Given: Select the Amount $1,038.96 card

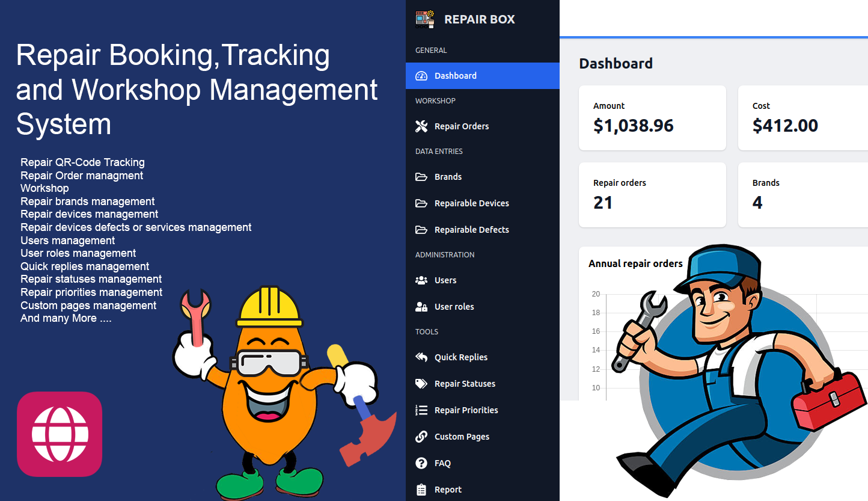Looking at the screenshot, I should 652,118.
